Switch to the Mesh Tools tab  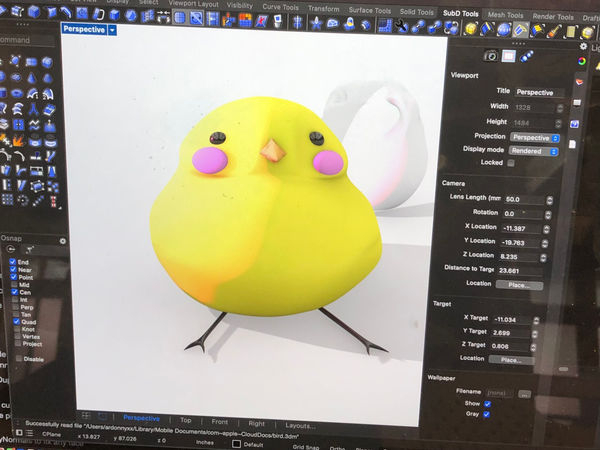pyautogui.click(x=505, y=15)
